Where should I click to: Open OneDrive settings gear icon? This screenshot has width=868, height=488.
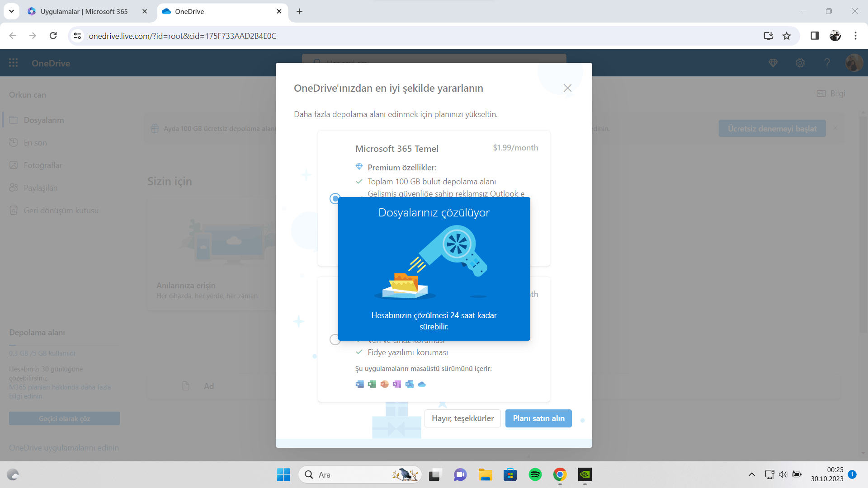coord(800,63)
